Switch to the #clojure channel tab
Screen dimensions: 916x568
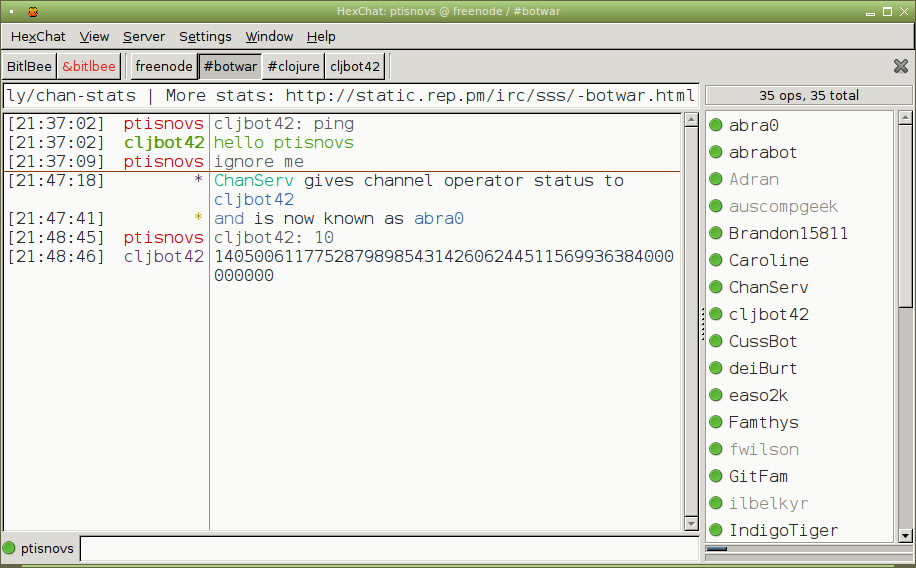pyautogui.click(x=293, y=66)
